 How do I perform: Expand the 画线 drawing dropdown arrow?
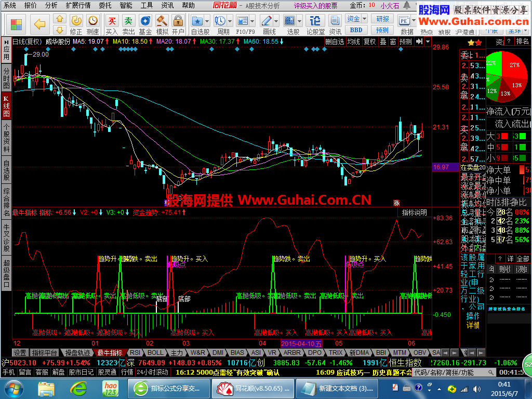(276, 21)
